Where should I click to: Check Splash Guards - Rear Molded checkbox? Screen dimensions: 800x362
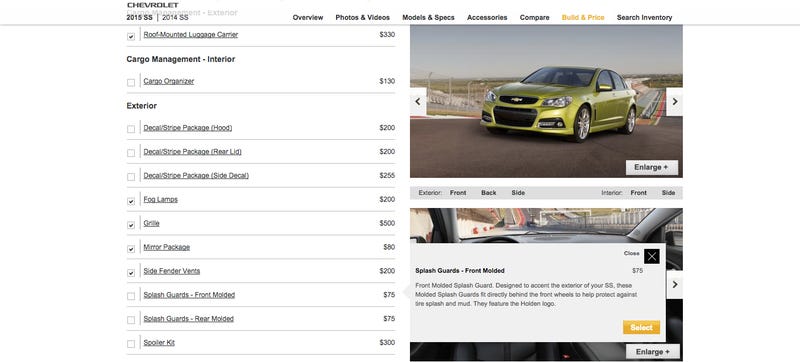pos(131,320)
